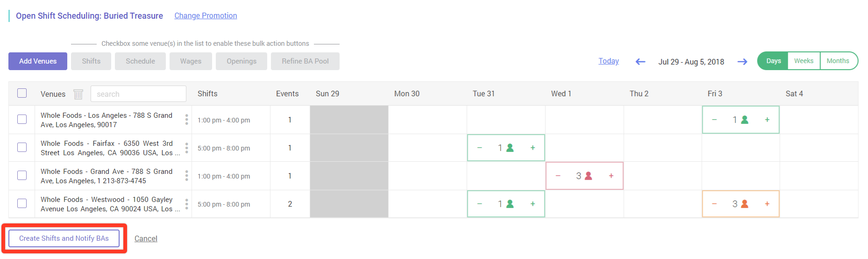
Task: Select the Whole Foods Grand Ave checkbox
Action: (x=22, y=175)
